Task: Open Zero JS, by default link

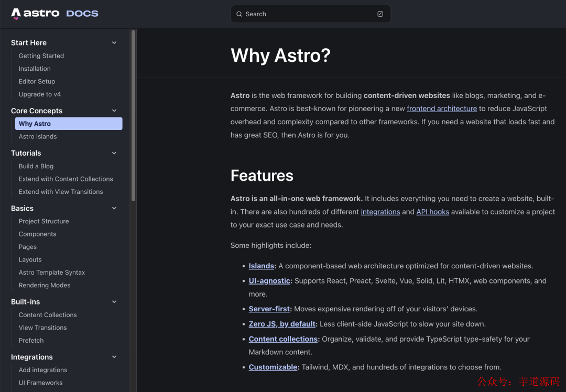Action: pos(282,324)
